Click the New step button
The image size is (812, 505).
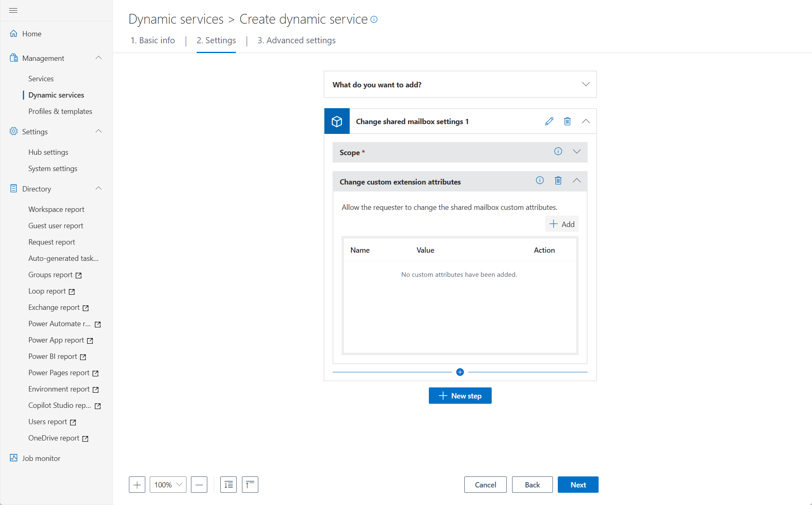click(460, 396)
